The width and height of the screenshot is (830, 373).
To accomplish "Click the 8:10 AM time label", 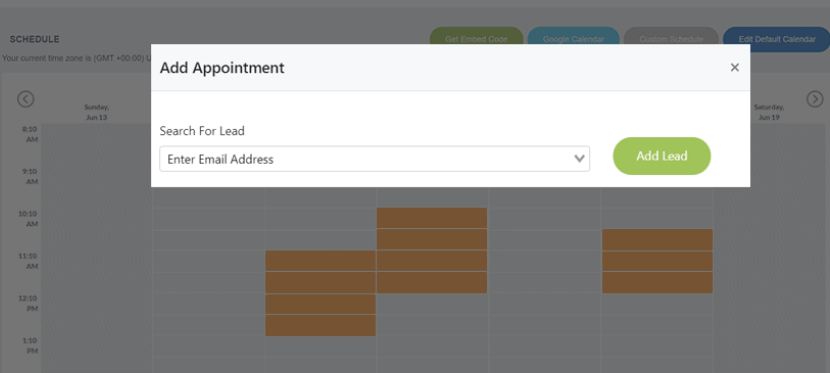I will click(30, 134).
